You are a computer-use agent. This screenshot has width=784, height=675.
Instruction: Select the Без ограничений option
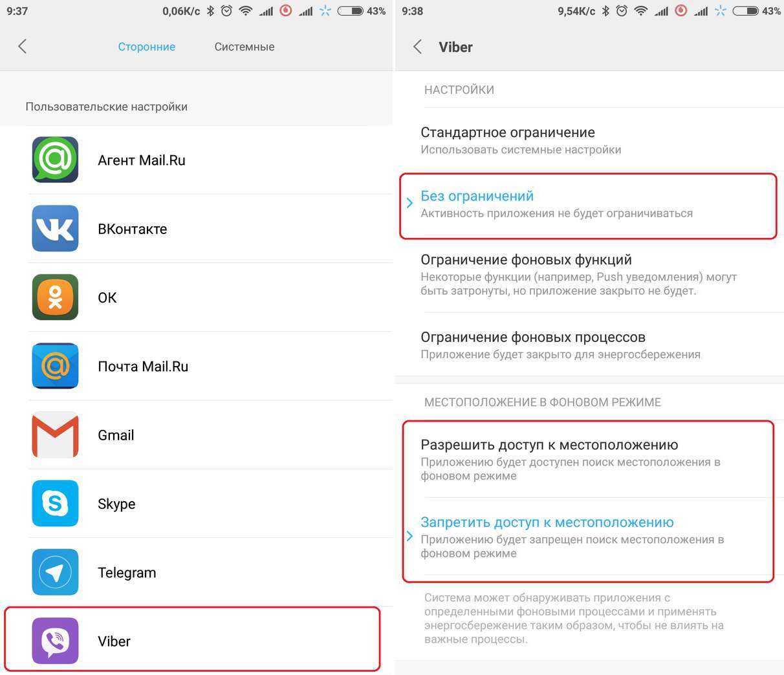tap(589, 204)
